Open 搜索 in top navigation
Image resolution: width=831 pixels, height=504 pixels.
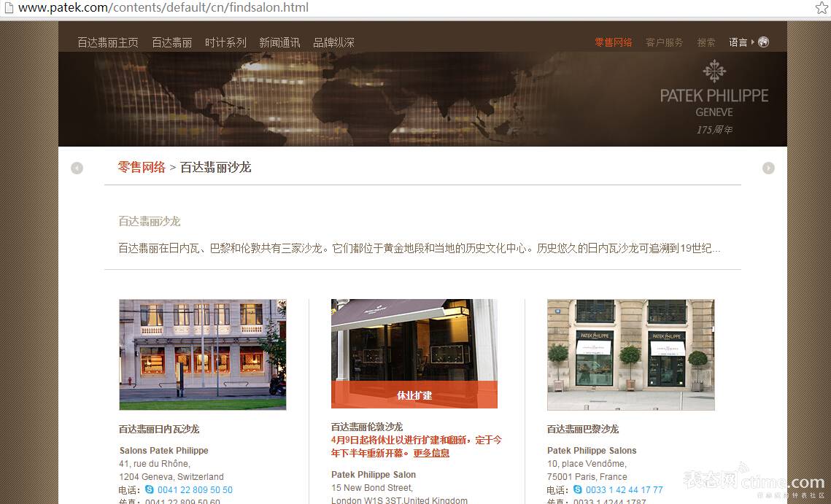pyautogui.click(x=706, y=42)
